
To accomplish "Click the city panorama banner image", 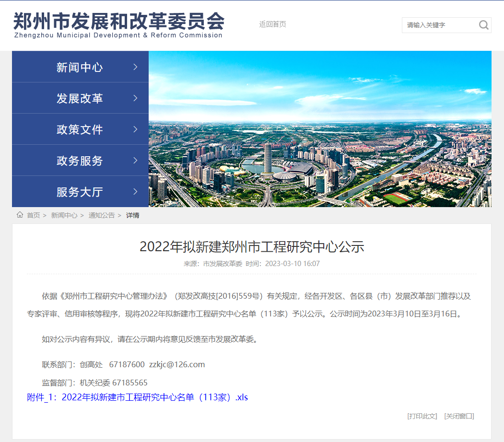I will [320, 128].
